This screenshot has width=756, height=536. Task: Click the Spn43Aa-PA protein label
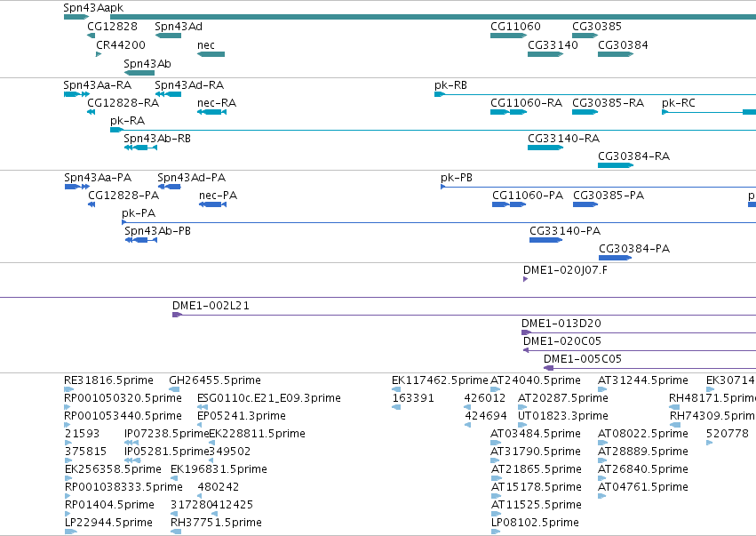point(98,178)
